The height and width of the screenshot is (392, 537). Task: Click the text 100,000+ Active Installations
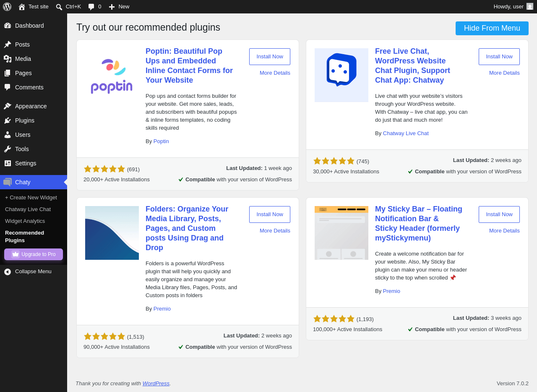point(347,329)
